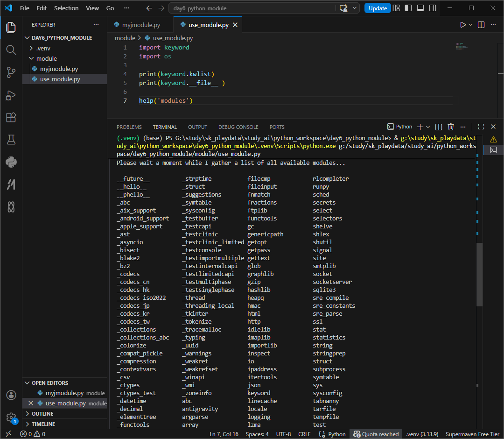Open the File menu
The width and height of the screenshot is (504, 439).
point(24,8)
